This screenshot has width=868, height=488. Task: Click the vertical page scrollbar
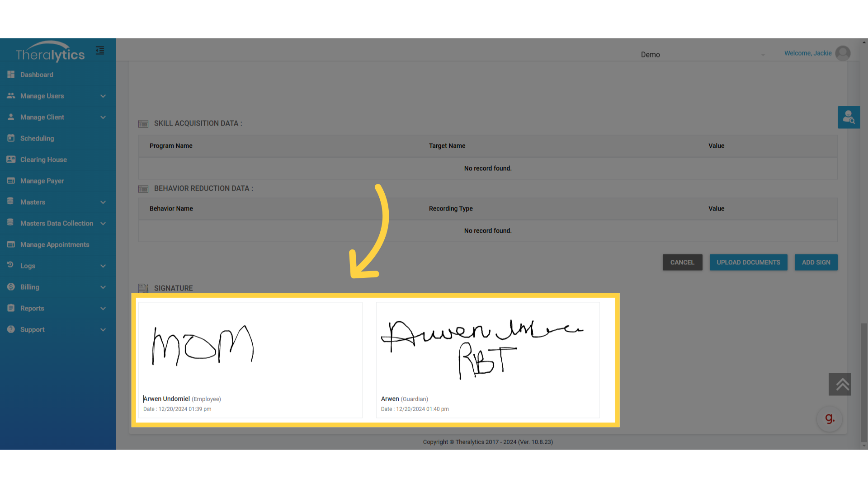click(x=864, y=382)
